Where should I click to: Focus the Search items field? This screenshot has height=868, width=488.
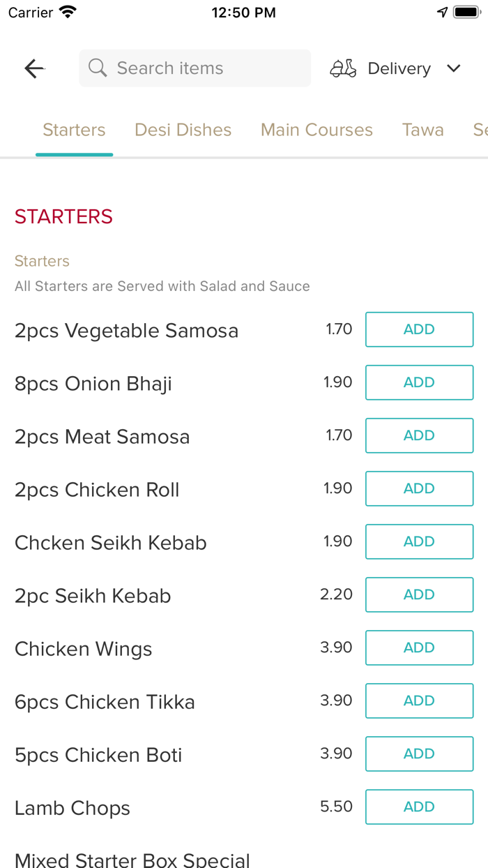pos(202,68)
